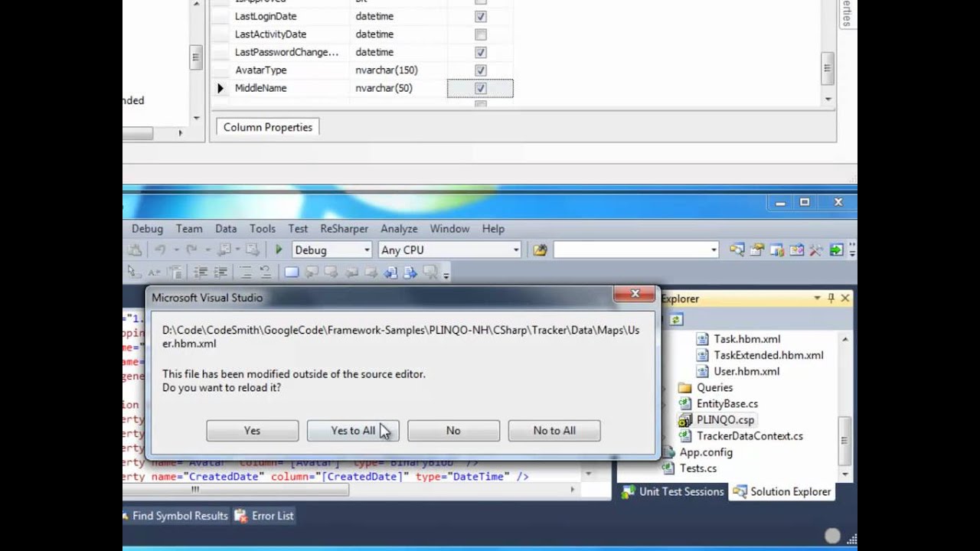Click the green-arrow icon at toolbar end
The height and width of the screenshot is (551, 980).
tap(836, 249)
